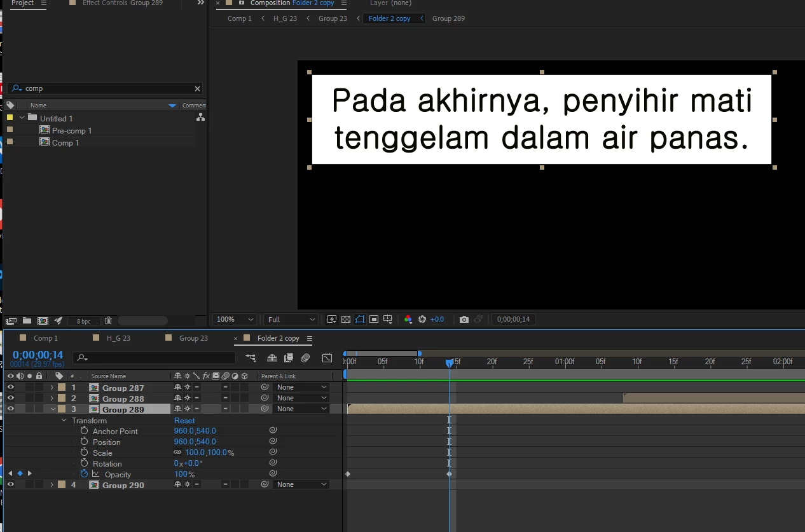Create a new composition from Project panel
The image size is (805, 532).
pos(43,321)
